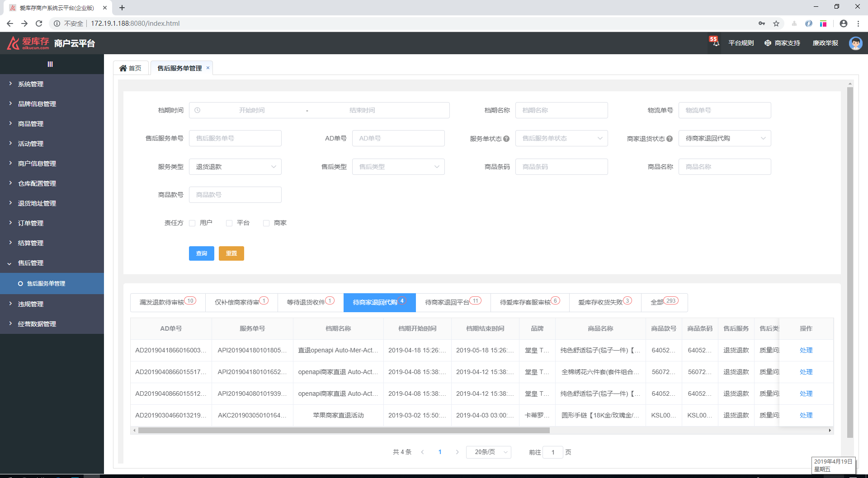
Task: Open saved passwords key icon
Action: (762, 23)
